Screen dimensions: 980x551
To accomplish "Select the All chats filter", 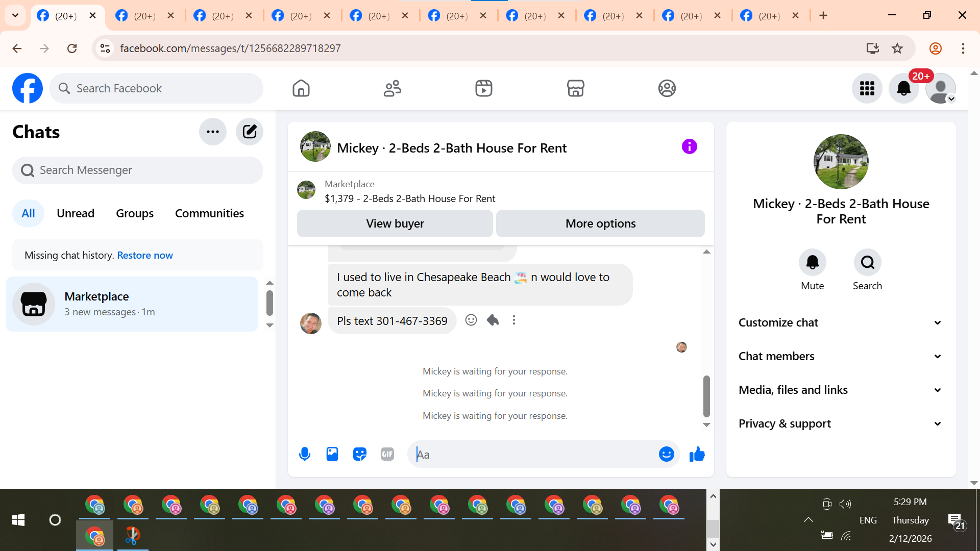I will click(x=28, y=213).
